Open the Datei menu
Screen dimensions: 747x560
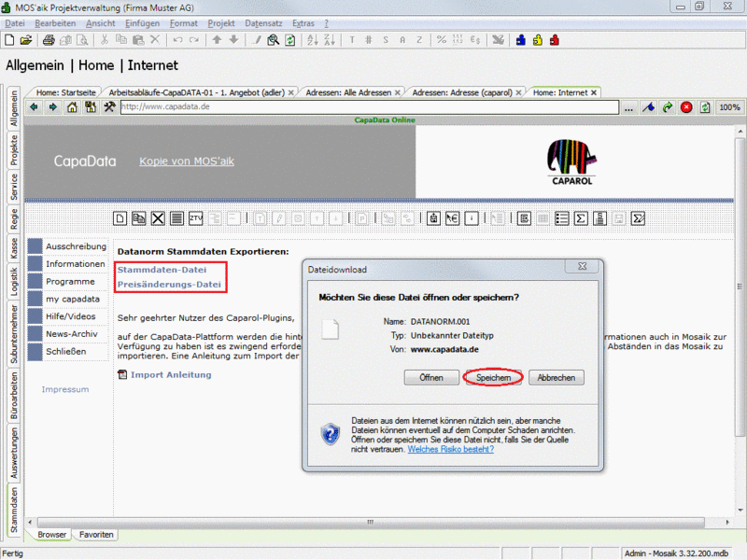click(15, 23)
